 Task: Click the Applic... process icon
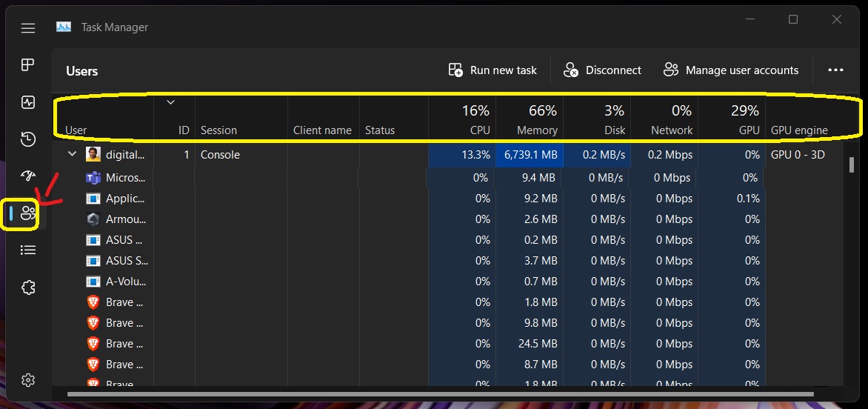coord(93,198)
